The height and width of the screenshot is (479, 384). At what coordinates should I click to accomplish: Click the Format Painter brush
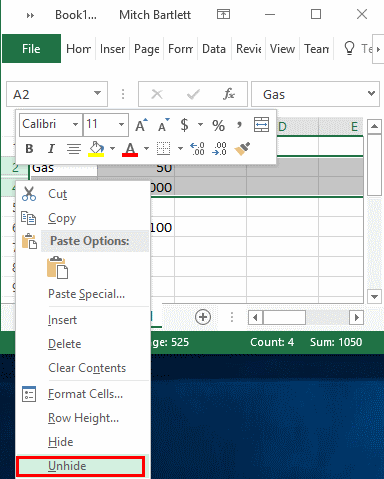click(242, 149)
